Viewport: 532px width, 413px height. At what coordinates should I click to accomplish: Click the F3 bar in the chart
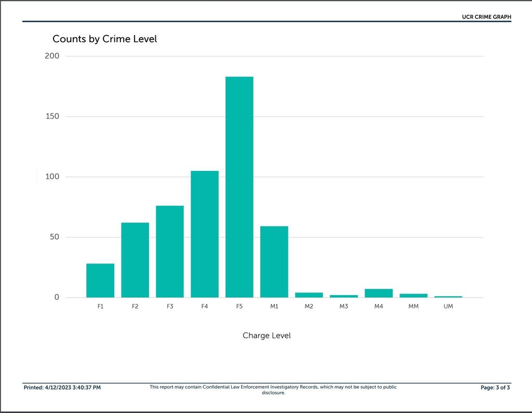pos(170,251)
